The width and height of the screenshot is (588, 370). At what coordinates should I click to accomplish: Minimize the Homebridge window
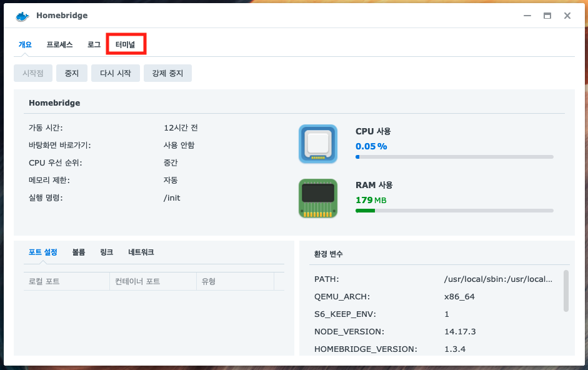point(527,16)
